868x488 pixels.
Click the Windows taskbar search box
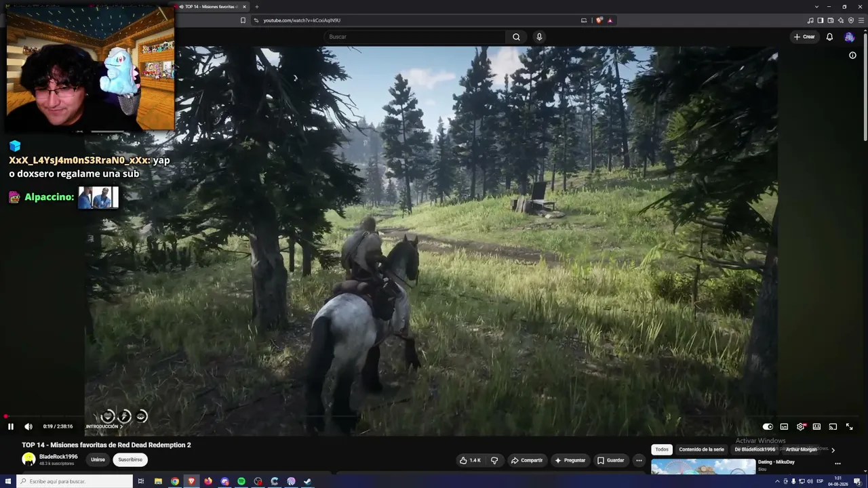(x=75, y=481)
